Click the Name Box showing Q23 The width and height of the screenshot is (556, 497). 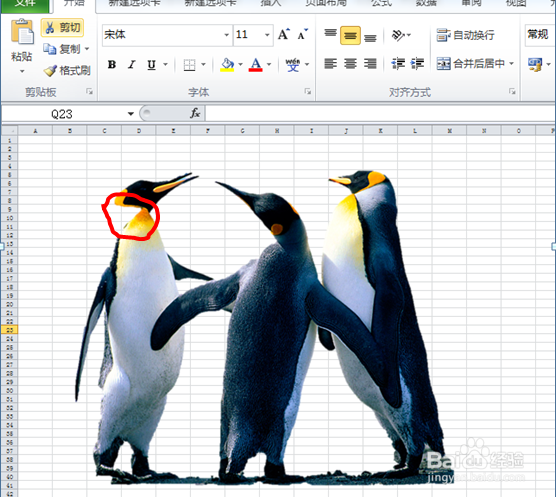coord(62,114)
